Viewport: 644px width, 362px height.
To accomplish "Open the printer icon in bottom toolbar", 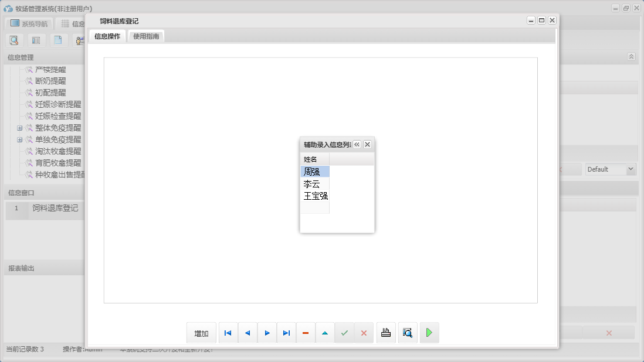I will point(386,333).
